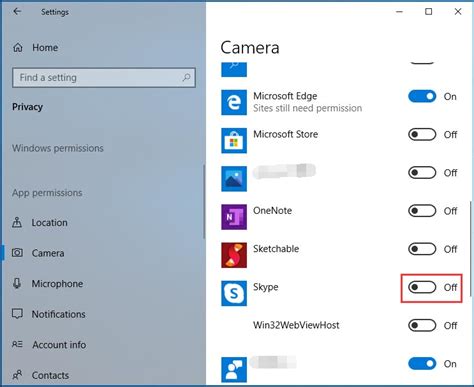The image size is (474, 387).
Task: Open Location privacy settings
Action: [49, 223]
